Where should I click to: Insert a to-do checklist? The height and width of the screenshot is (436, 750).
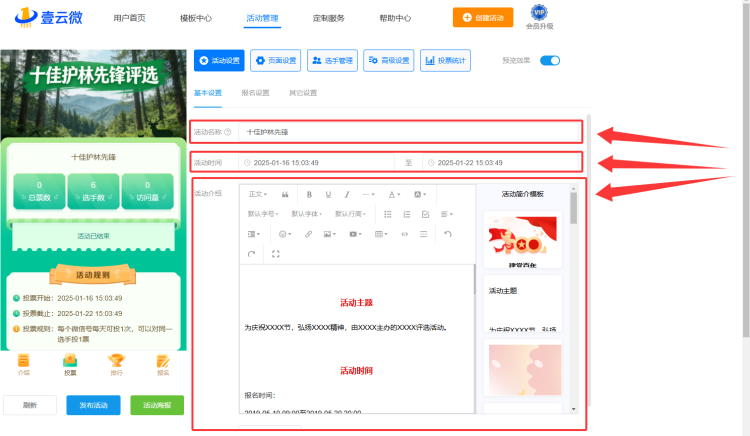[425, 214]
